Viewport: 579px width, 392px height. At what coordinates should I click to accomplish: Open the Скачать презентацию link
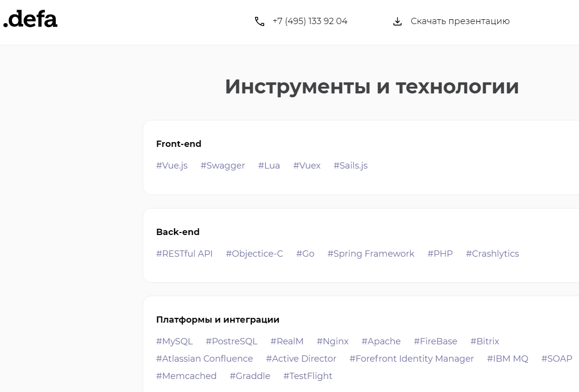tap(460, 21)
